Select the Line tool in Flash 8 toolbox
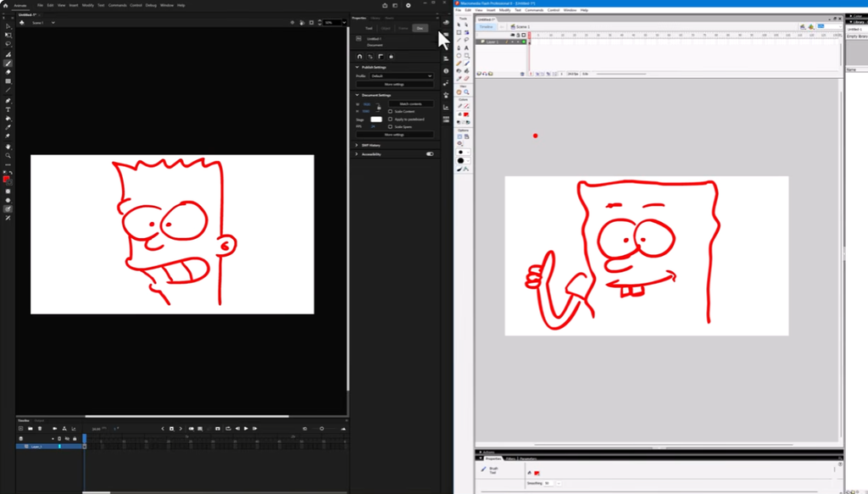Viewport: 868px width, 494px height. click(459, 40)
